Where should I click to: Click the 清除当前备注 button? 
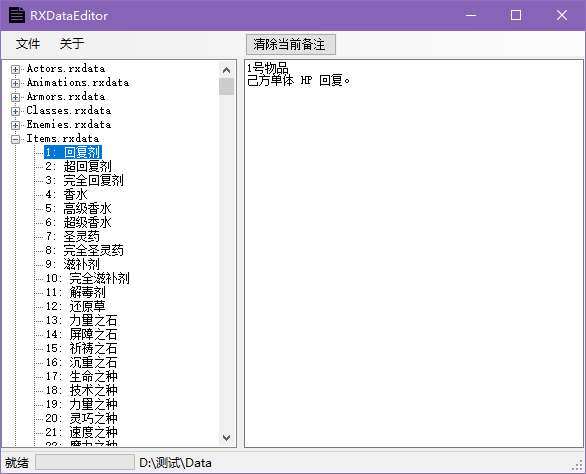click(291, 44)
